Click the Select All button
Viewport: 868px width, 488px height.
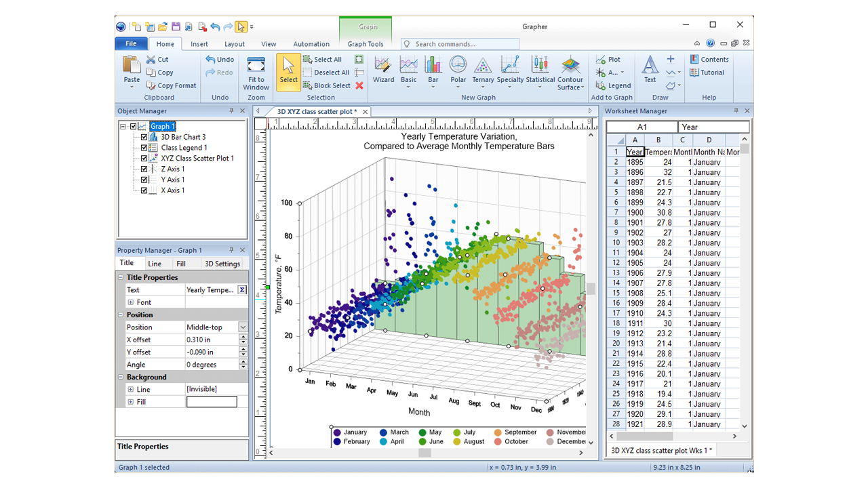(x=322, y=60)
